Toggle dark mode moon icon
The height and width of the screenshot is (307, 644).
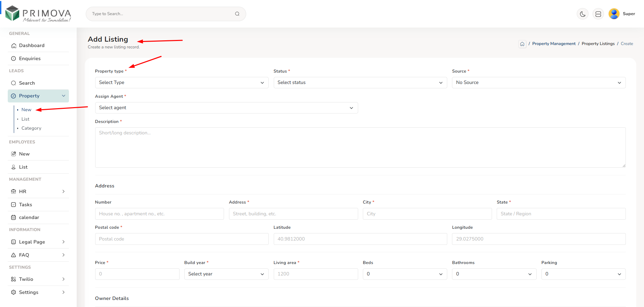pyautogui.click(x=582, y=14)
